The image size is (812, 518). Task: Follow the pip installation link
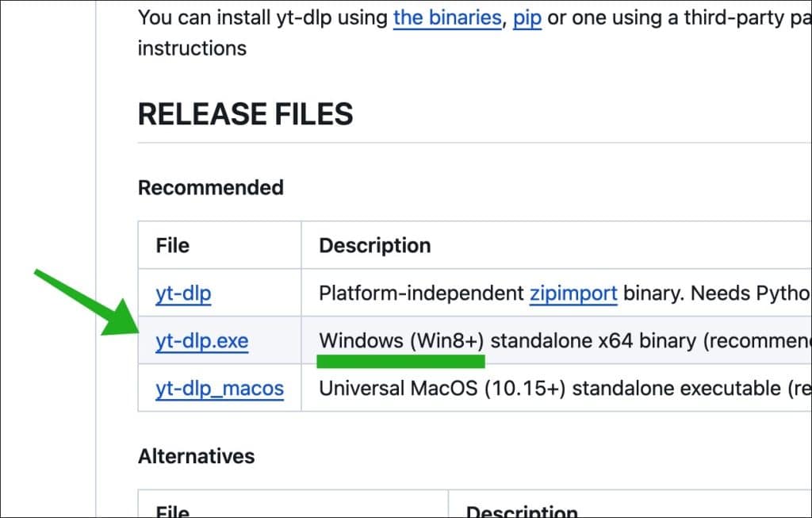click(x=527, y=17)
